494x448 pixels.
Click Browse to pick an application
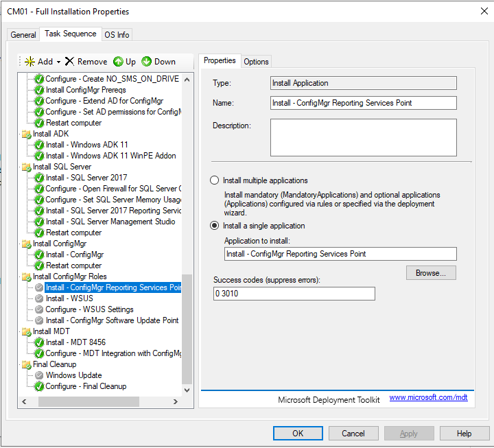[431, 273]
